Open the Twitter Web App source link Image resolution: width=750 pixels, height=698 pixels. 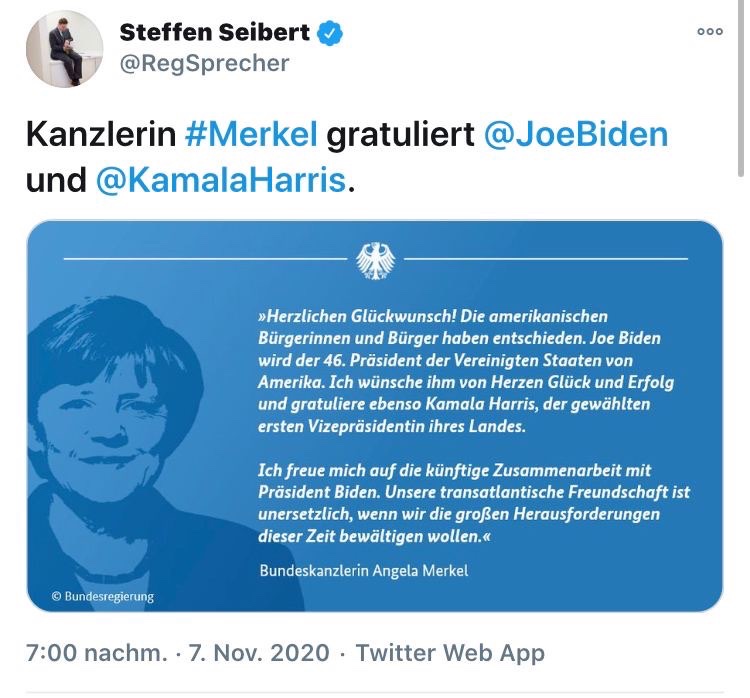(x=450, y=653)
